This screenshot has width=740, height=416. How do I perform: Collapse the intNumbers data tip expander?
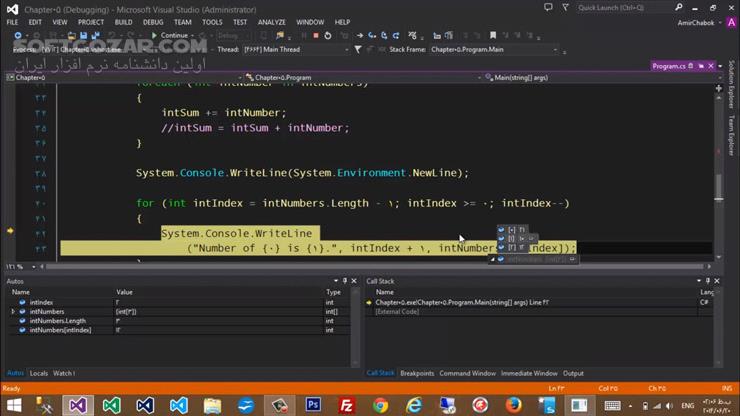492,259
